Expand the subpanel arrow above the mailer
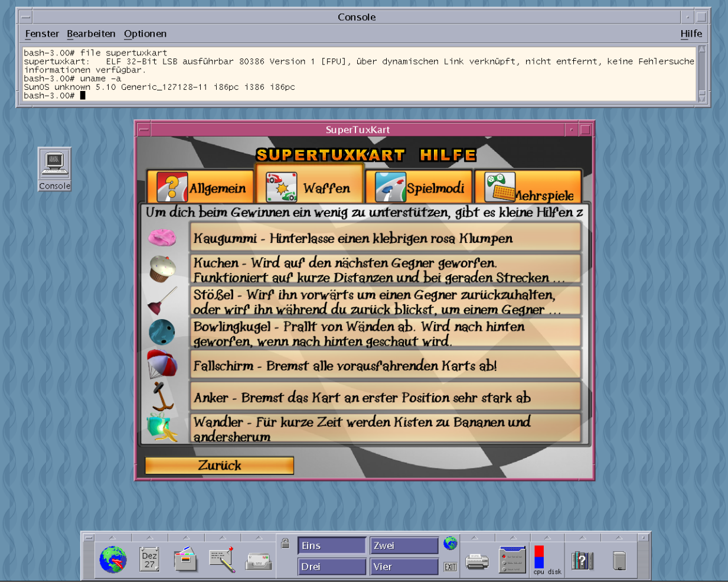Image resolution: width=728 pixels, height=582 pixels. (259, 538)
